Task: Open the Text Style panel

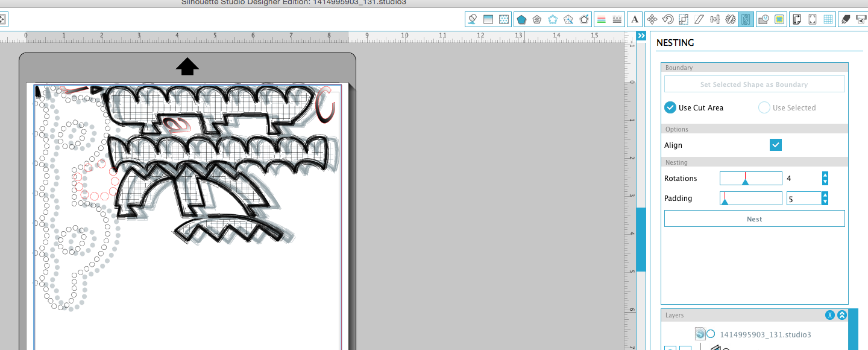Action: [635, 19]
